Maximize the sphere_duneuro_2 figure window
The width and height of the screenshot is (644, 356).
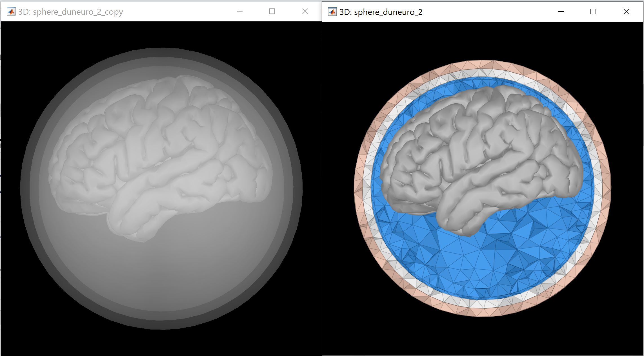593,12
